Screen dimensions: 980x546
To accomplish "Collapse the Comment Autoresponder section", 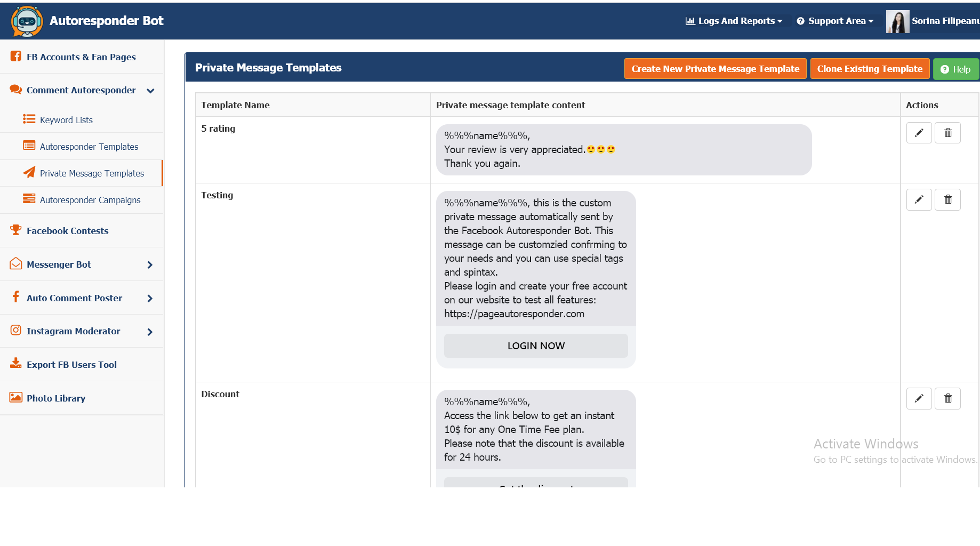I will coord(150,91).
